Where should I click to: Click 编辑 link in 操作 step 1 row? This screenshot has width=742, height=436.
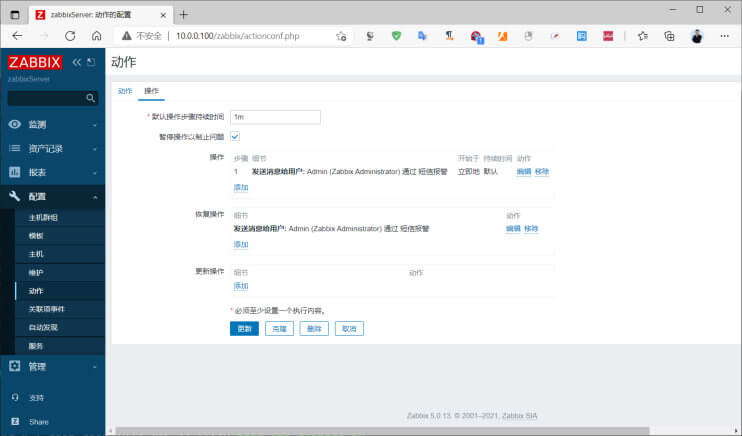tap(524, 172)
